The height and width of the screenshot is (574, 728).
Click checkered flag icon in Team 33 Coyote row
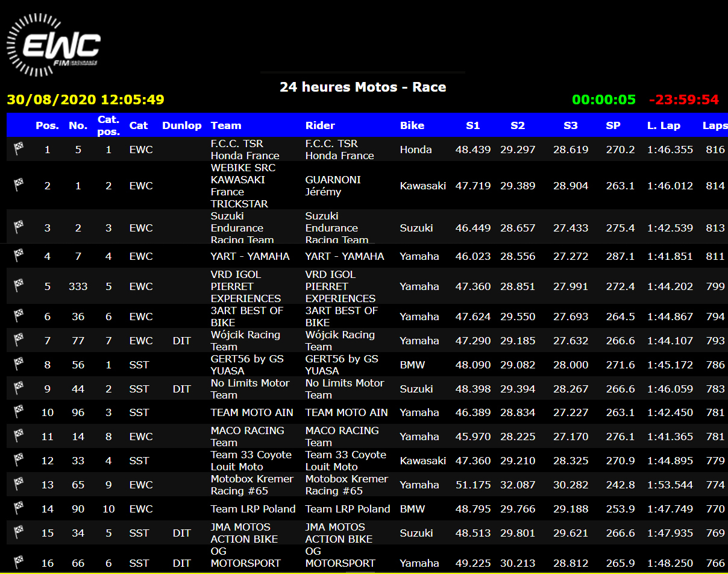coord(19,460)
